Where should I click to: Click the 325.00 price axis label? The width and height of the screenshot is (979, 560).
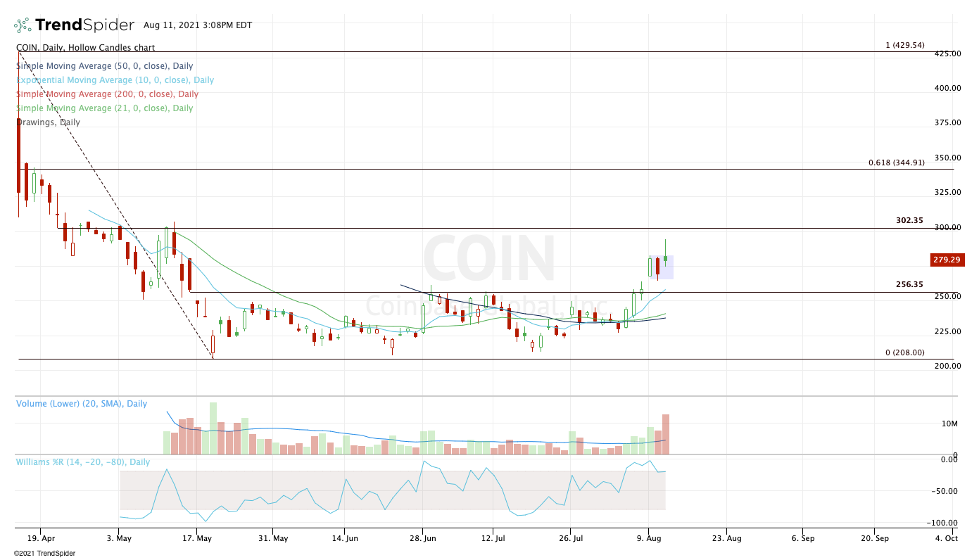click(x=947, y=192)
